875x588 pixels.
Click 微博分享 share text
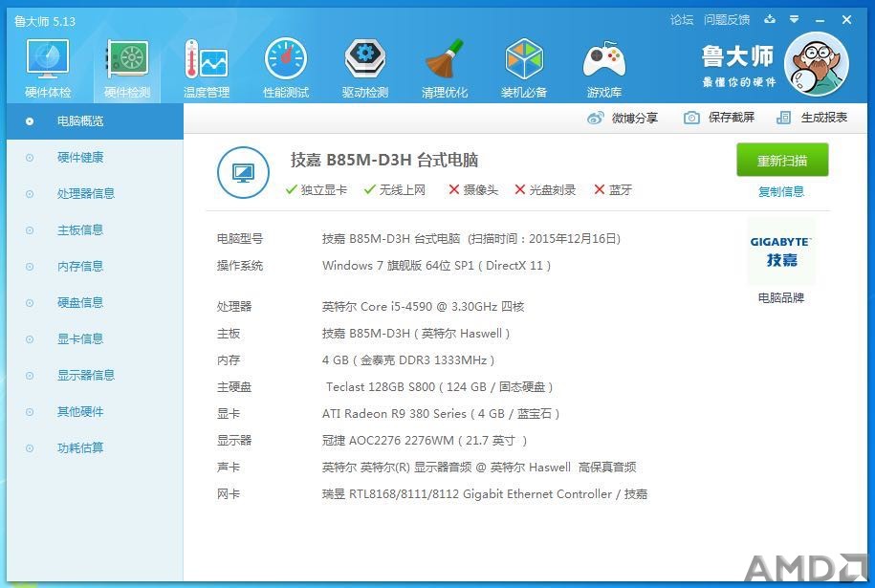(635, 118)
